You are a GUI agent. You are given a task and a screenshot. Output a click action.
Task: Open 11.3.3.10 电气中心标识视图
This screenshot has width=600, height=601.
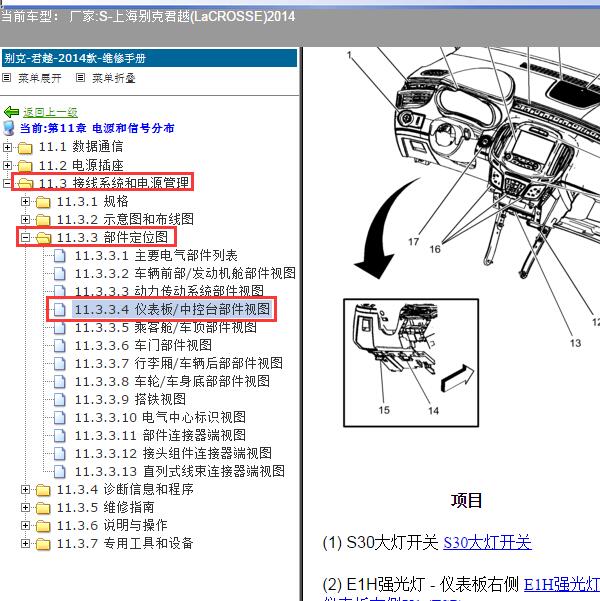160,417
